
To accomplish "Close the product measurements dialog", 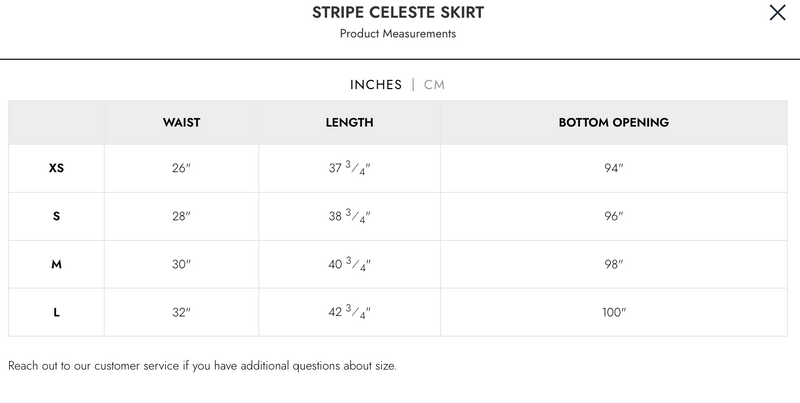I will pyautogui.click(x=777, y=13).
